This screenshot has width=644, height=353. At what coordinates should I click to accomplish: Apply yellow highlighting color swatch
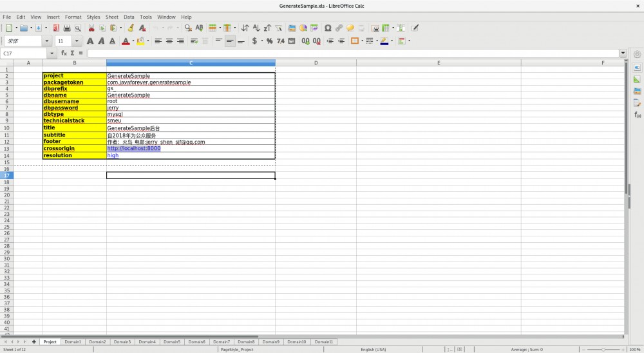coord(140,41)
